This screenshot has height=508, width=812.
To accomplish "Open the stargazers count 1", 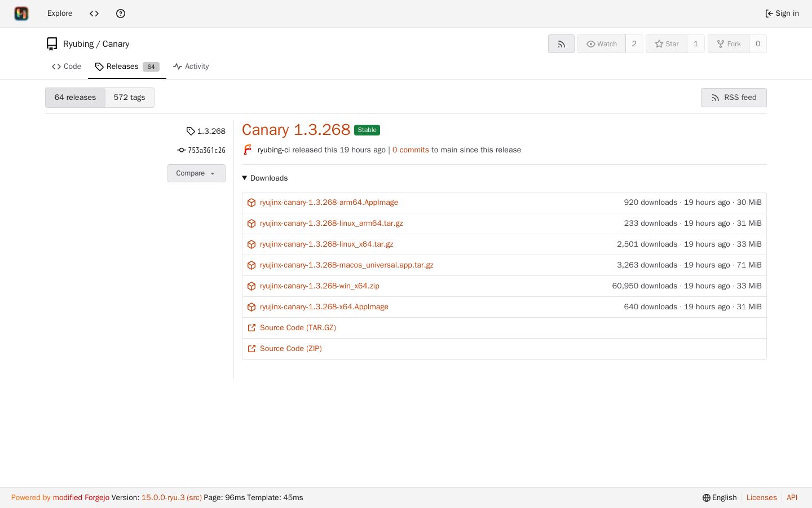I will pos(696,44).
